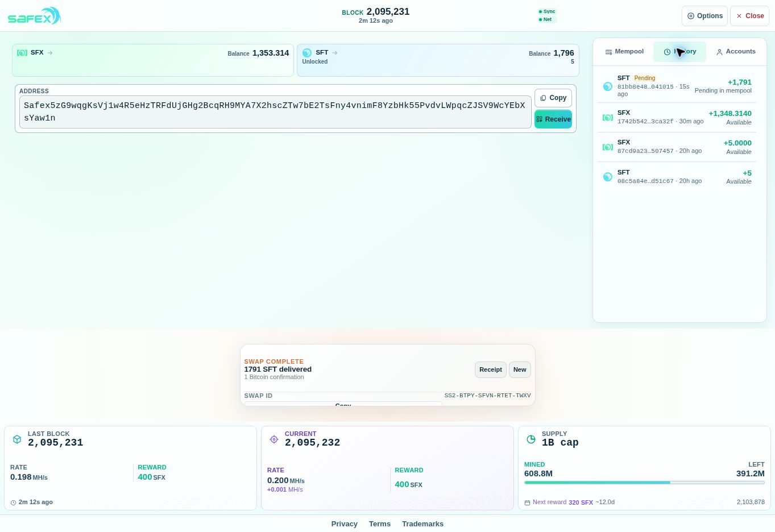Click the Supply pie chart icon
This screenshot has width=775, height=532.
point(531,439)
